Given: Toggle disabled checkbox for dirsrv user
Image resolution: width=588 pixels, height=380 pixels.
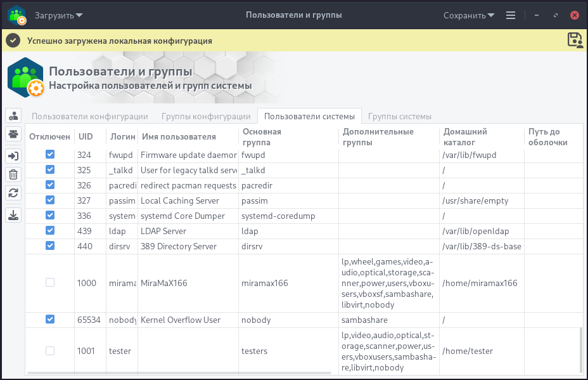Looking at the screenshot, I should pos(50,246).
